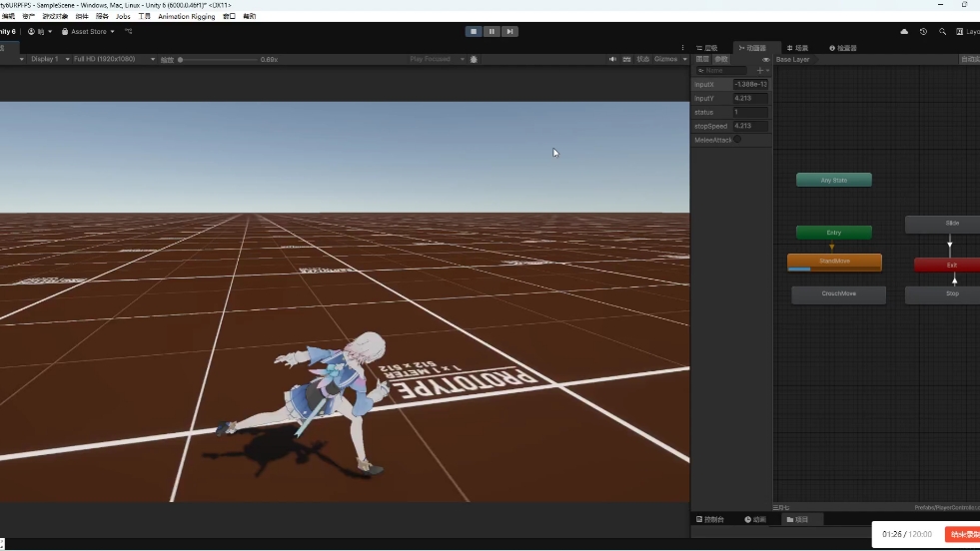Viewport: 980px width, 551px height.
Task: Switch to the 动画器 Animator tab
Action: [x=752, y=48]
